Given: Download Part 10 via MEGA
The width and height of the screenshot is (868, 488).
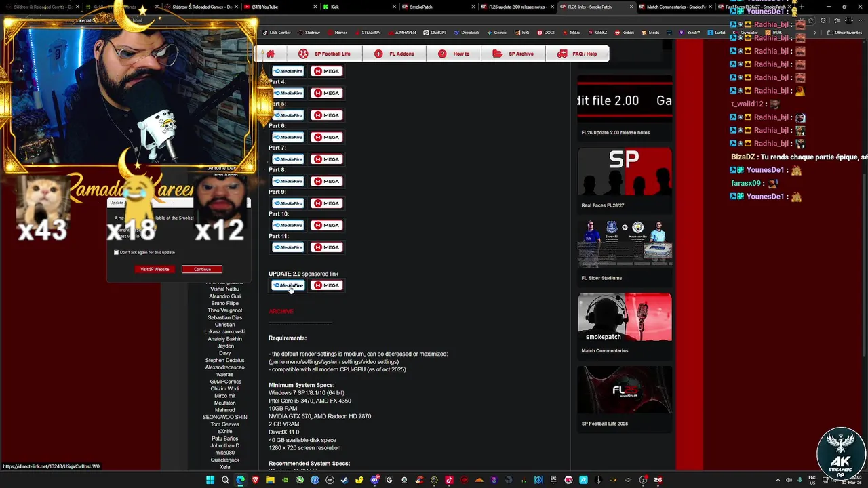Looking at the screenshot, I should coord(327,225).
